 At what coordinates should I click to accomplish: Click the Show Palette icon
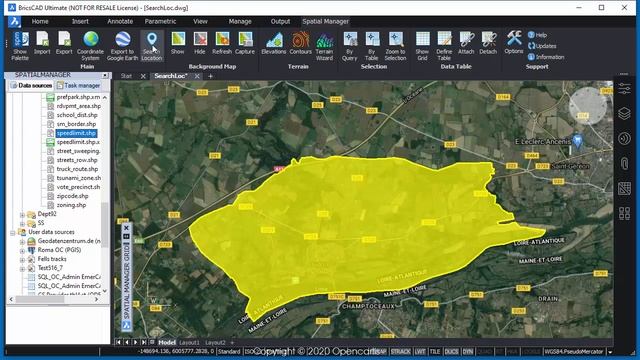(20, 40)
